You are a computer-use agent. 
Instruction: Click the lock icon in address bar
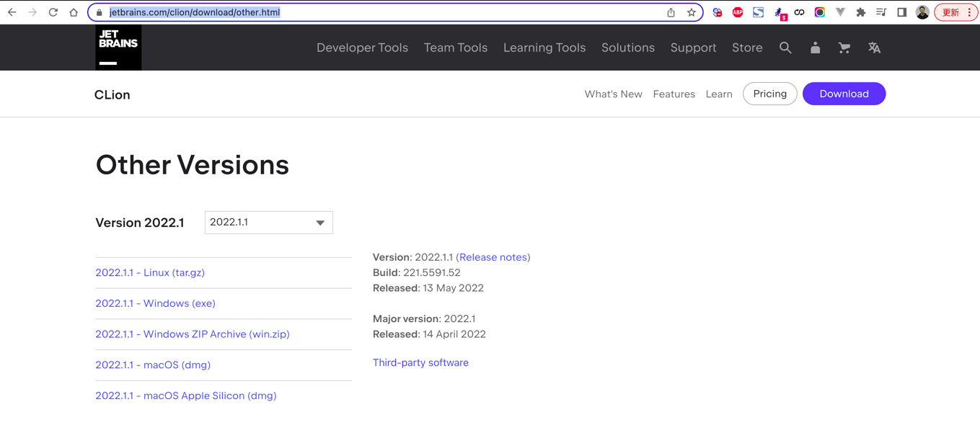[100, 12]
